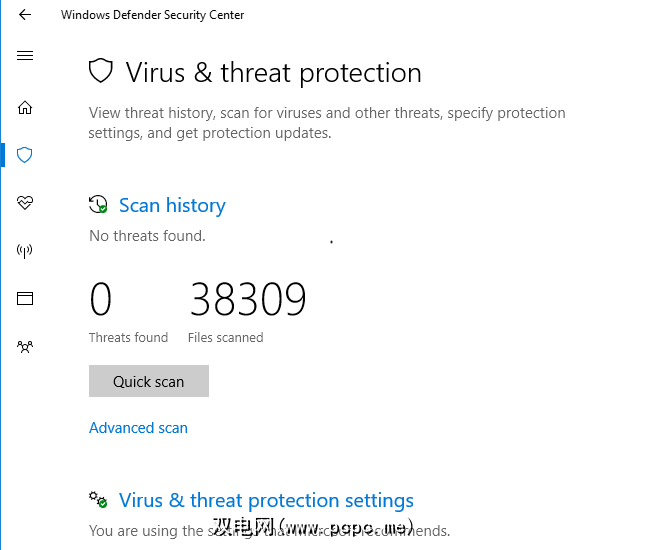
Task: Click the Threats found count of 0
Action: click(x=101, y=300)
